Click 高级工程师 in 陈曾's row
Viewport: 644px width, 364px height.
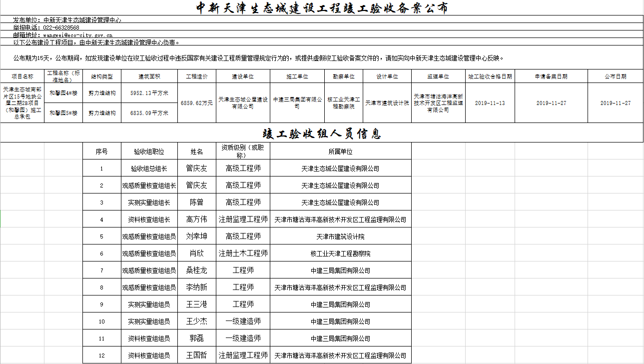(x=243, y=202)
